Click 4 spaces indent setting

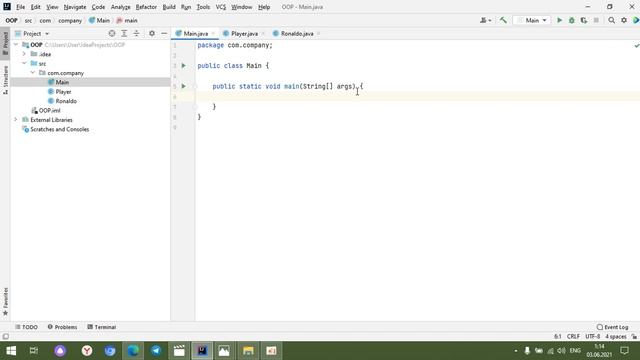(616, 337)
